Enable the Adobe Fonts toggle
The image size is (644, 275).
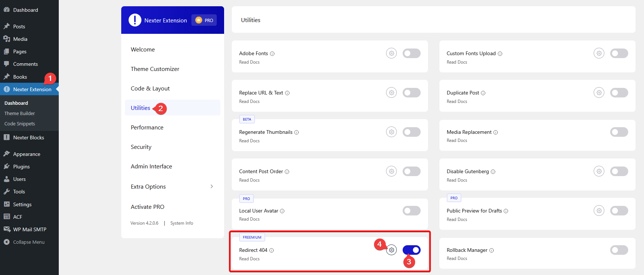(x=411, y=53)
